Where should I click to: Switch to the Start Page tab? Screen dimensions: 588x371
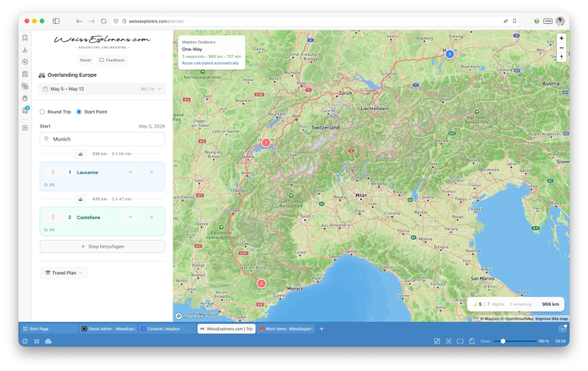click(x=49, y=329)
